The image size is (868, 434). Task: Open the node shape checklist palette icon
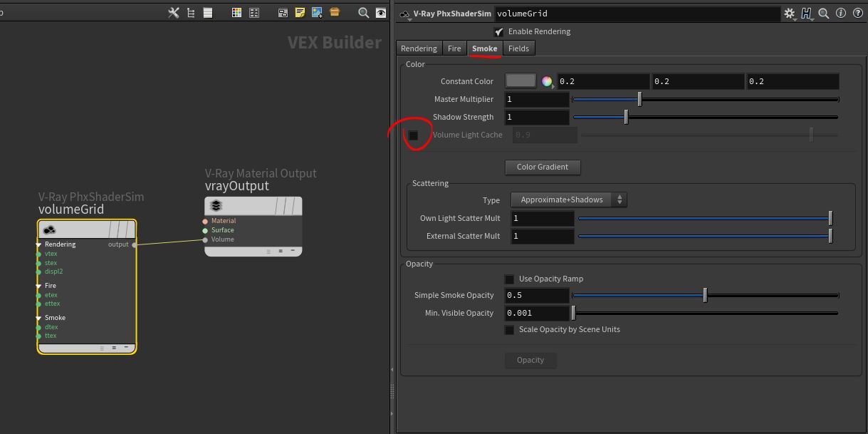pyautogui.click(x=254, y=13)
